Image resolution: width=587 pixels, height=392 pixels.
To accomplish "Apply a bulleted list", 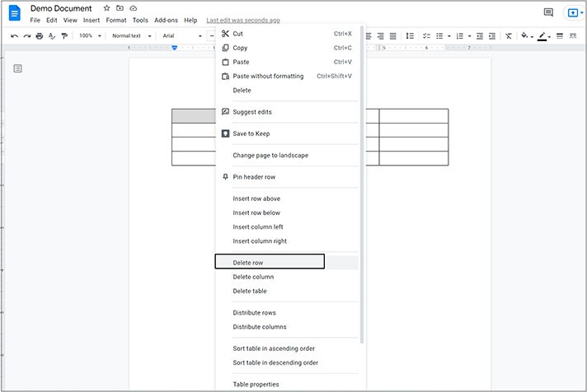I will (439, 36).
